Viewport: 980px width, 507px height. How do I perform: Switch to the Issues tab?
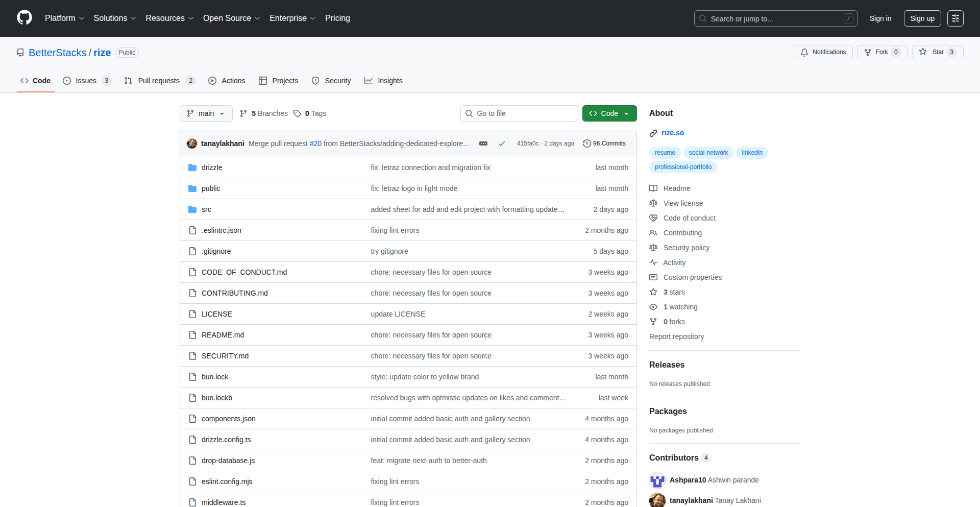(x=86, y=81)
